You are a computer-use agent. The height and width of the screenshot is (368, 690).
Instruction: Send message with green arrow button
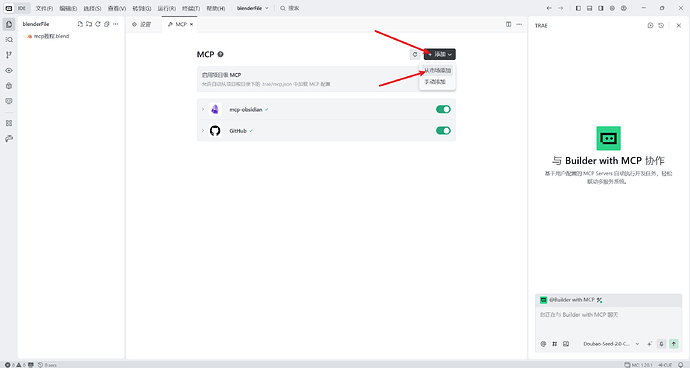pos(674,344)
